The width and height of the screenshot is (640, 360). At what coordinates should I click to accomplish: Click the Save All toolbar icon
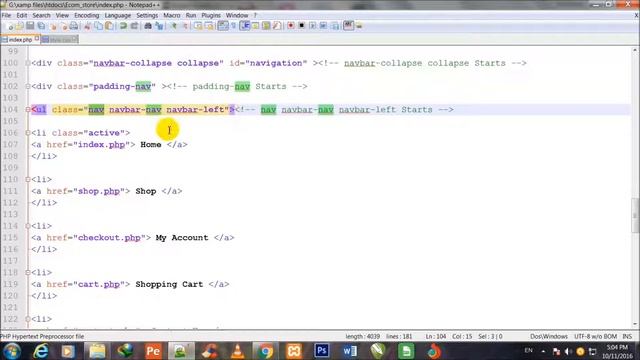(41, 26)
